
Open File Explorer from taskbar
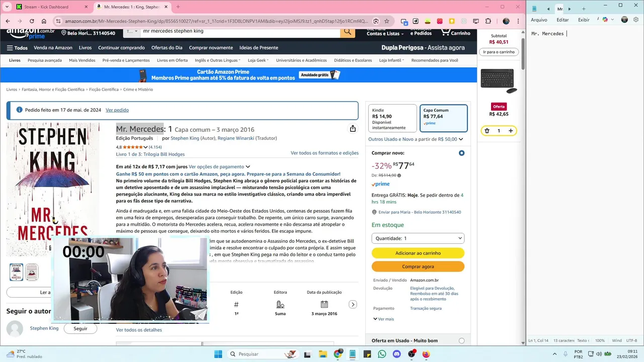[323, 354]
